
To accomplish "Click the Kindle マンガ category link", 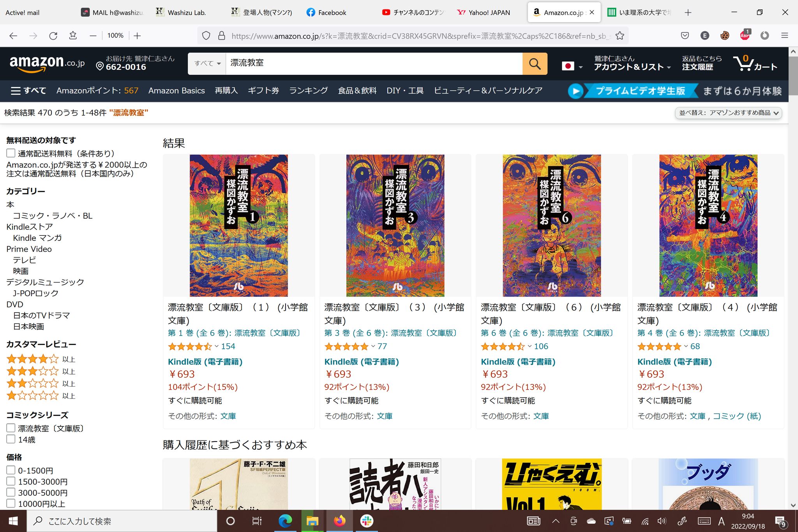I will pyautogui.click(x=37, y=238).
